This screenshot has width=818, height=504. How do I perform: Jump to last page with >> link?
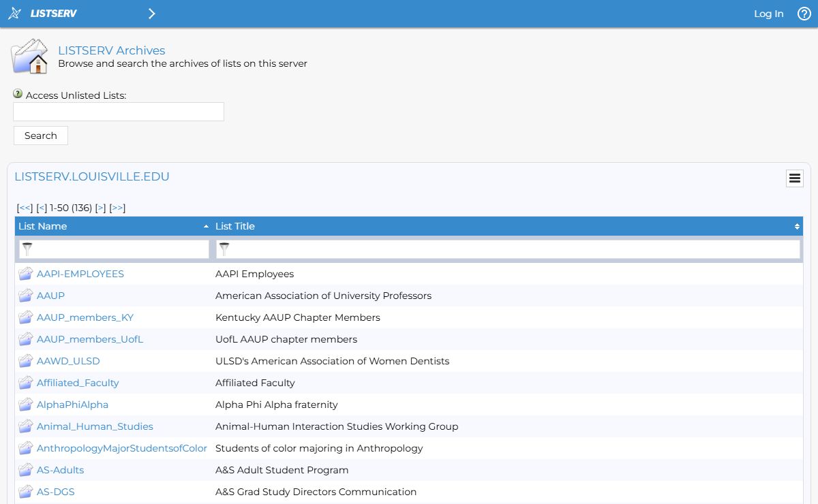point(117,208)
